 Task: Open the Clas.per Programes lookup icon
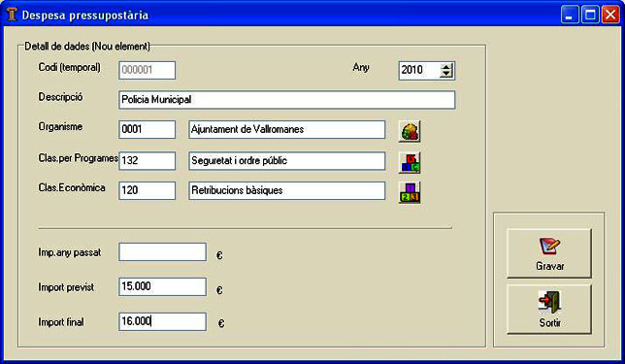tap(410, 162)
